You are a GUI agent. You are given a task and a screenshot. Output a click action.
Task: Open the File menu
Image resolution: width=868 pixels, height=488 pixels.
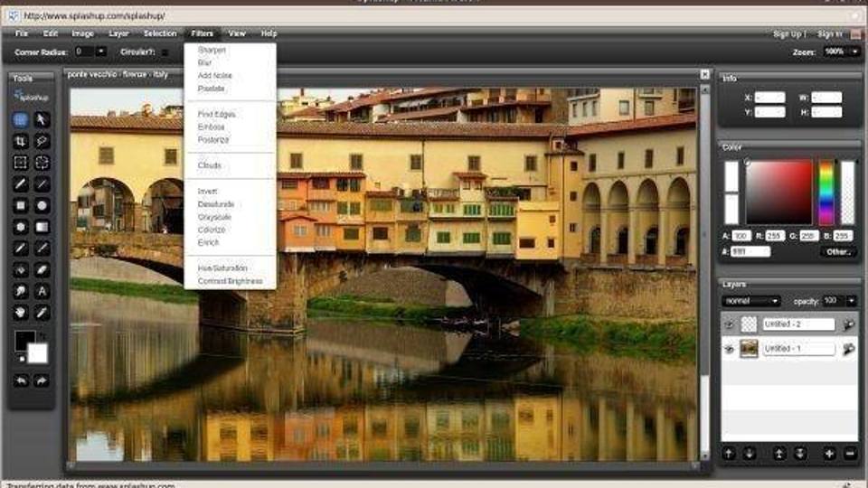pos(22,33)
